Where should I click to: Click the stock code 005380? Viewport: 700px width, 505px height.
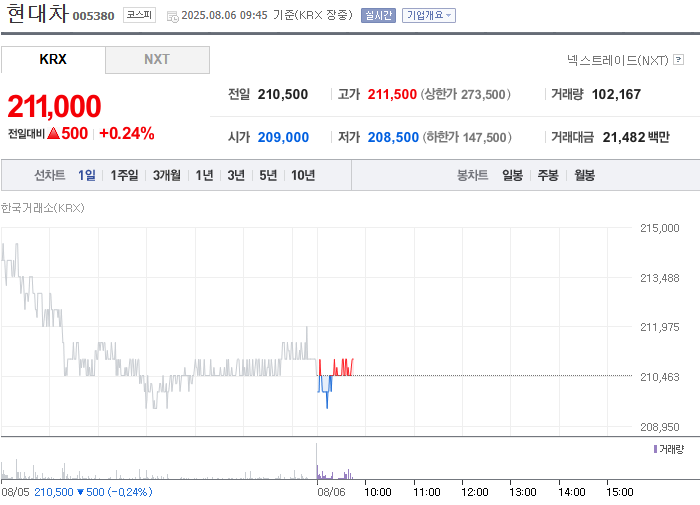[93, 16]
